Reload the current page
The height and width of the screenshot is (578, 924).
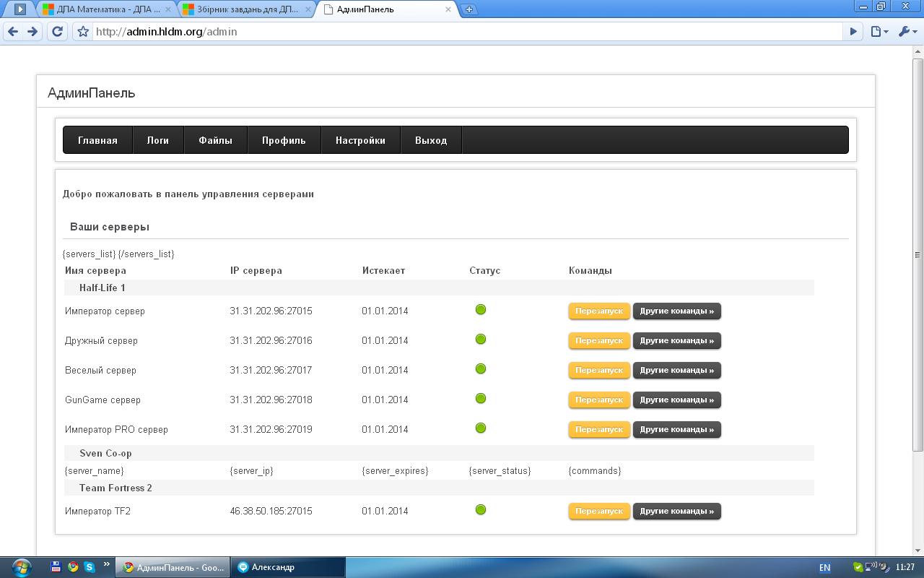coord(58,32)
